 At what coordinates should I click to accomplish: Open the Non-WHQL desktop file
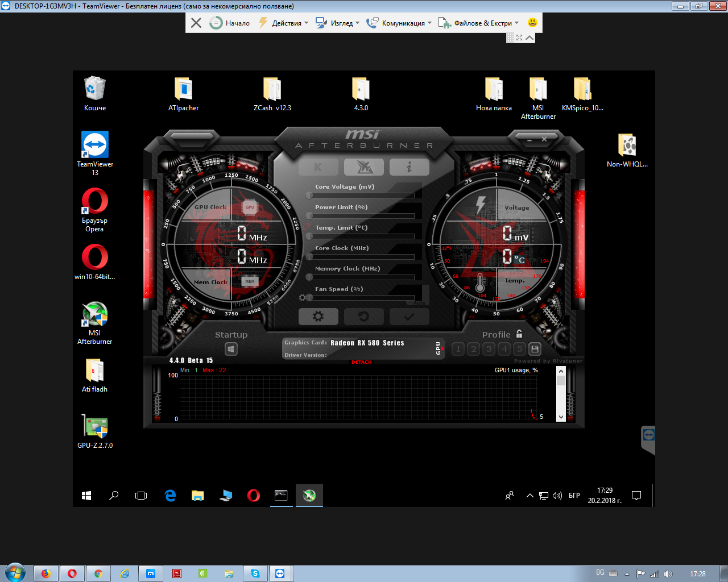coord(627,150)
